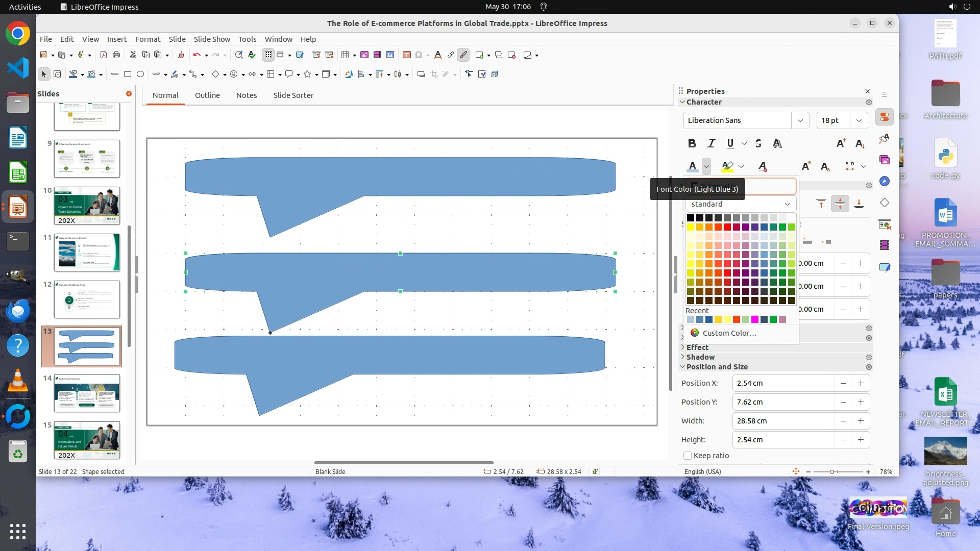Open the standard palette dropdown
Image resolution: width=980 pixels, height=551 pixels.
tap(740, 204)
